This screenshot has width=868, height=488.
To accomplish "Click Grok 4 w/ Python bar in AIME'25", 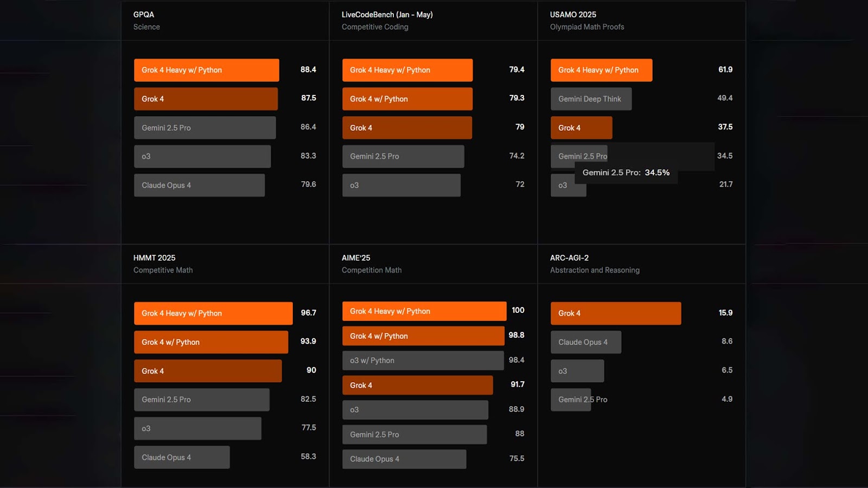I will tap(423, 336).
